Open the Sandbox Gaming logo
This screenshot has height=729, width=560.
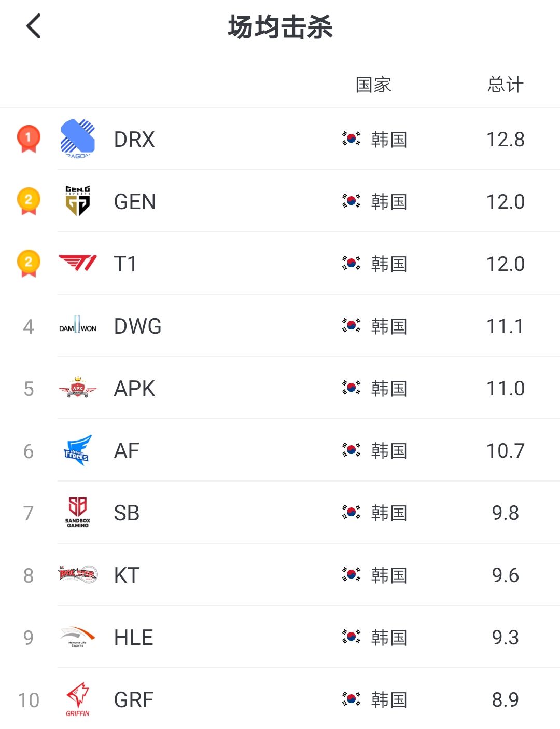tap(78, 513)
